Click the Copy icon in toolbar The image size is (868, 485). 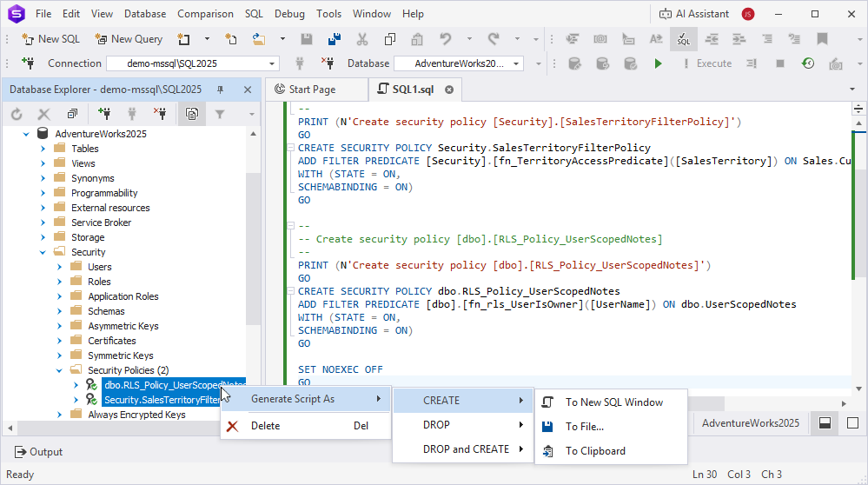click(390, 39)
